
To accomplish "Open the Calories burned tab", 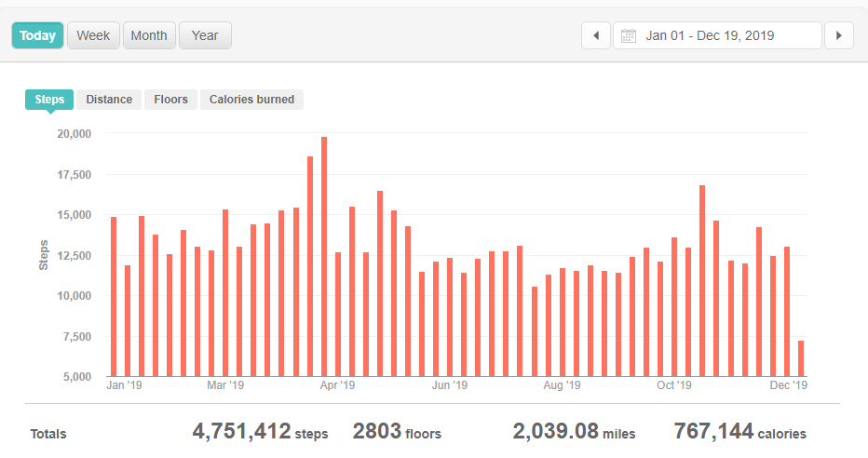I will coord(251,100).
